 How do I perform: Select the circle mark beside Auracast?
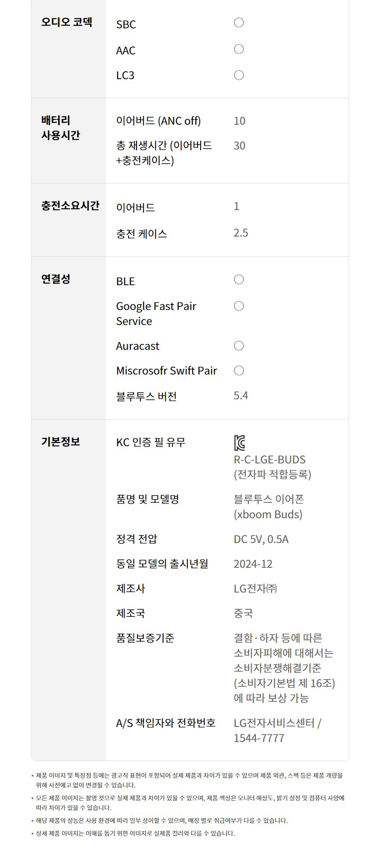[239, 346]
